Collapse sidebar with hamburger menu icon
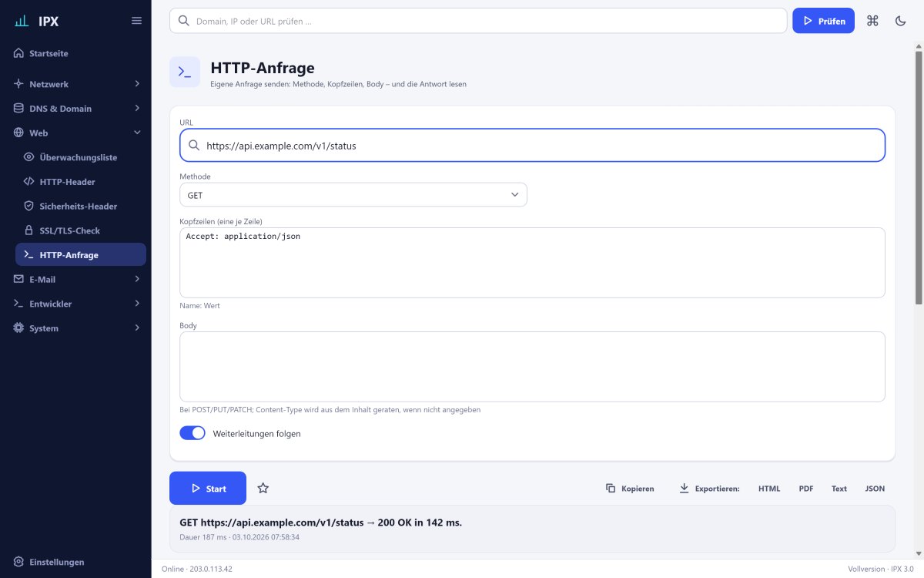Screen dimensions: 924x578 tap(136, 21)
